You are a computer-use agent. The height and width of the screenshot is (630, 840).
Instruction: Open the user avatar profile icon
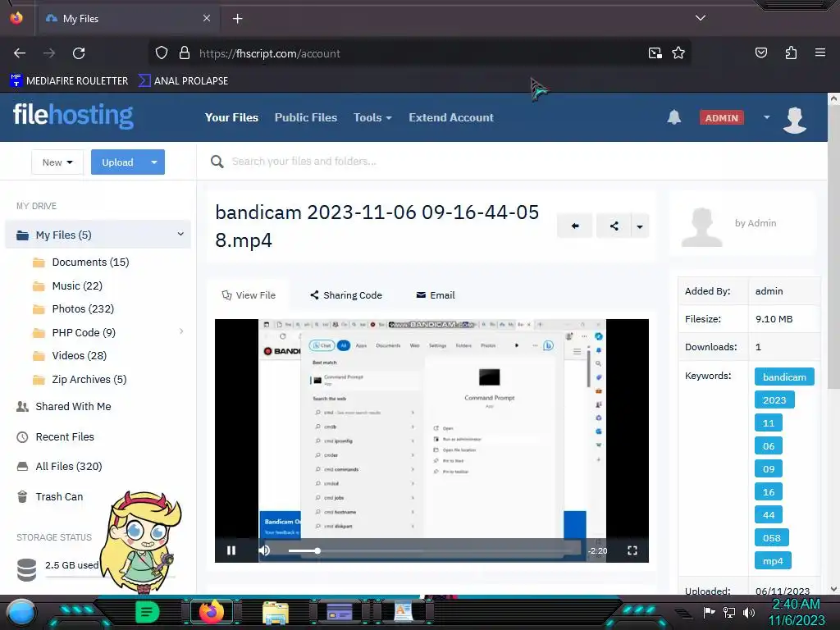[794, 119]
